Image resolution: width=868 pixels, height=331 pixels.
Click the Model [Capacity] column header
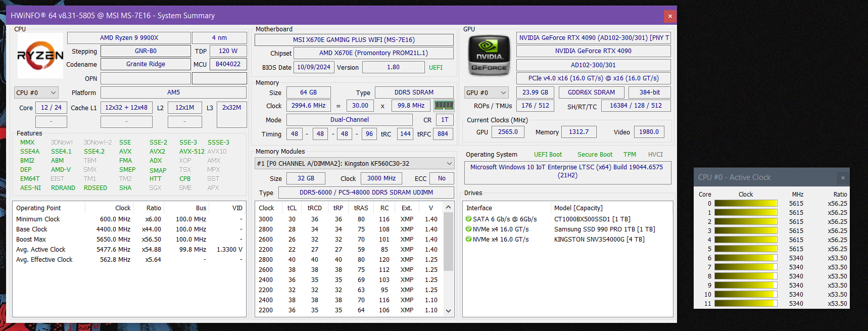(x=578, y=208)
